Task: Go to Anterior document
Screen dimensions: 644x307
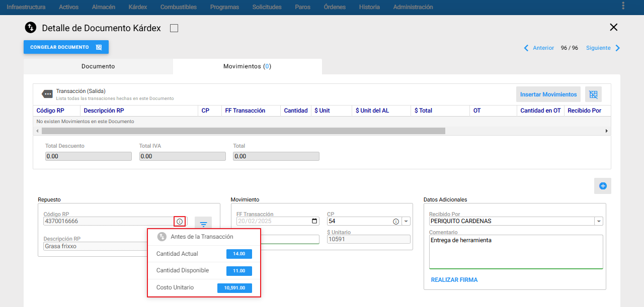Action: 543,48
